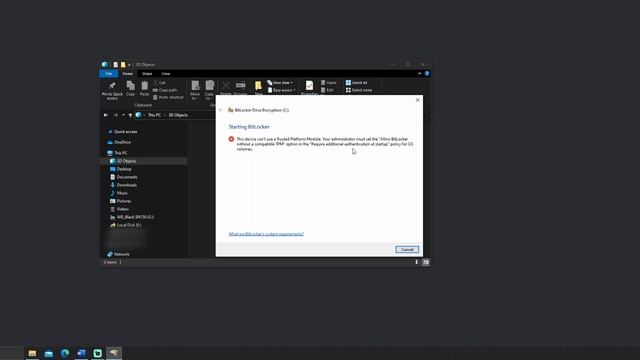Click Copy path in the Clipboard group
This screenshot has height=360, width=640.
(165, 90)
